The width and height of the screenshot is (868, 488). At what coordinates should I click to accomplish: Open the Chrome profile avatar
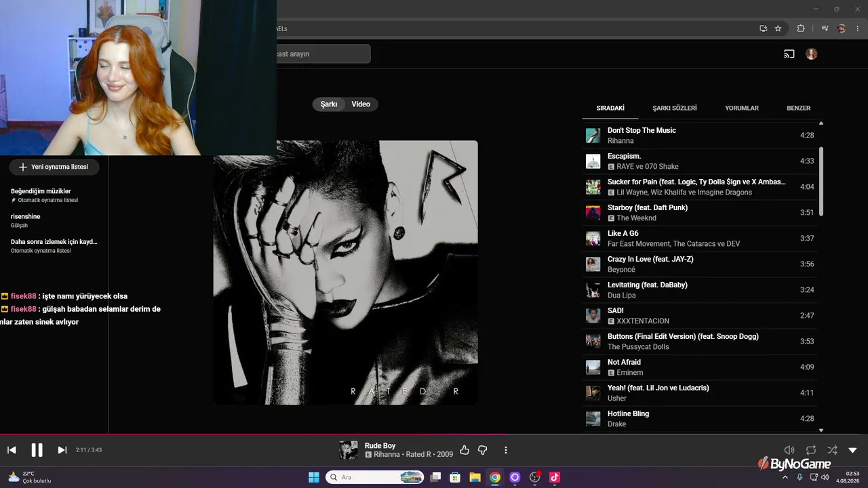tap(842, 28)
